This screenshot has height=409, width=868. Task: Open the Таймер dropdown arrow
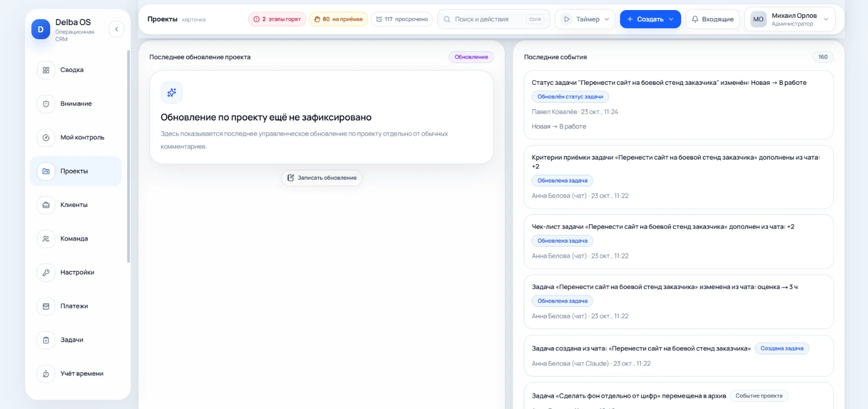pos(607,19)
